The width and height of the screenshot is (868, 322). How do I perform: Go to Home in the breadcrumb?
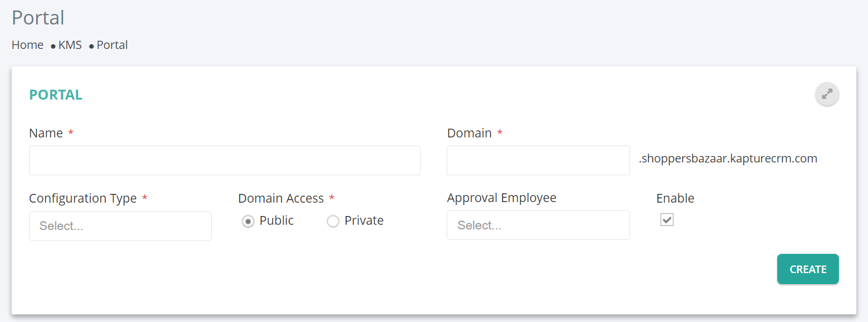(27, 45)
